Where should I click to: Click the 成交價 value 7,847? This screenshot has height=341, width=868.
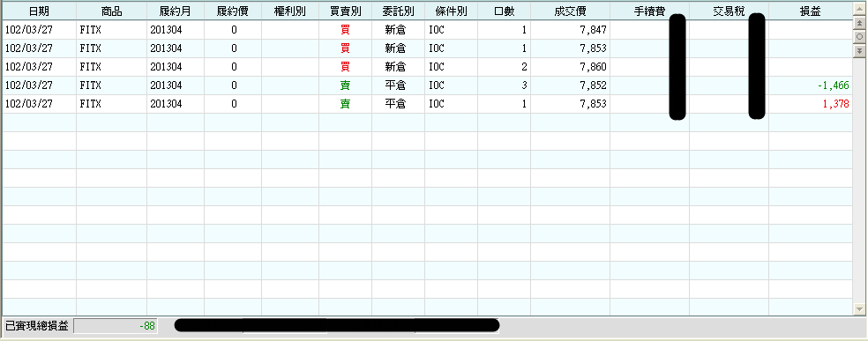tap(594, 30)
